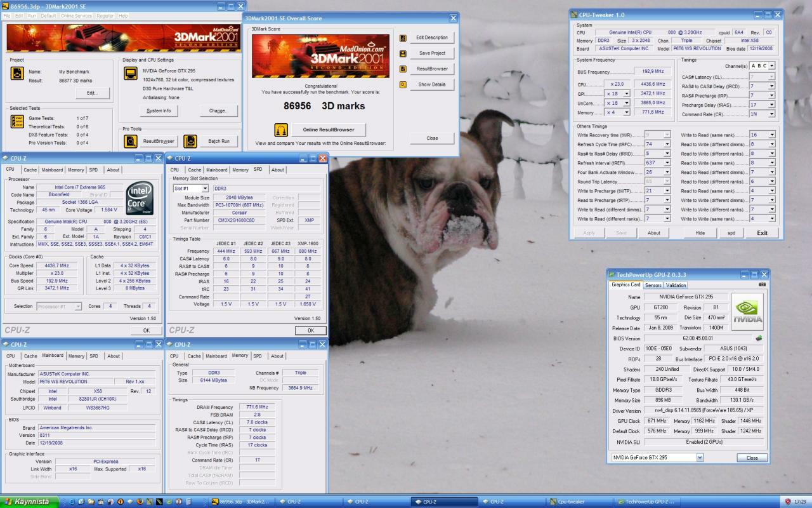Screen dimensions: 812x508
Task: Click the icon beside the score dialog's ResultBrowser button
Action: (x=403, y=69)
